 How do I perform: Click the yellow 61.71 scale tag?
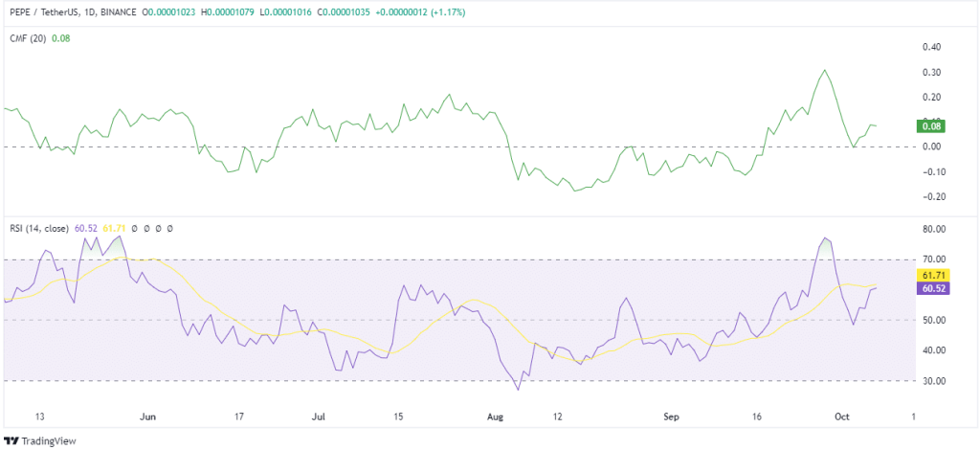point(933,275)
